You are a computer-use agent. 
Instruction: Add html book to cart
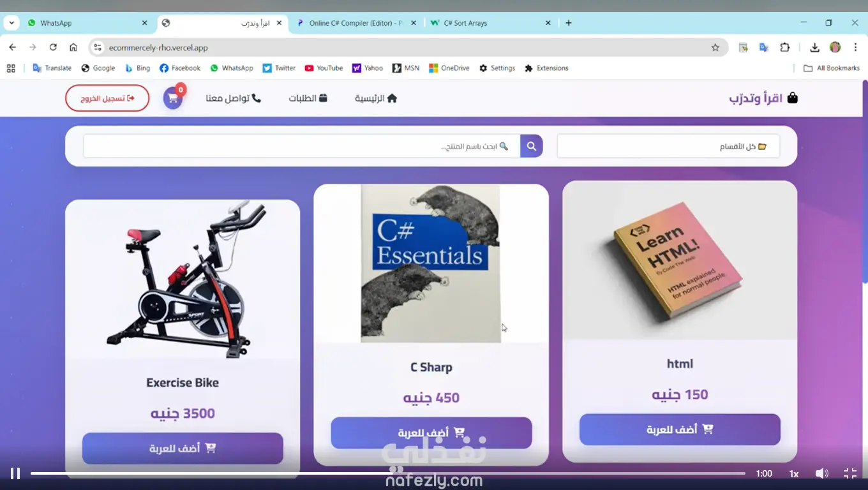pos(680,429)
